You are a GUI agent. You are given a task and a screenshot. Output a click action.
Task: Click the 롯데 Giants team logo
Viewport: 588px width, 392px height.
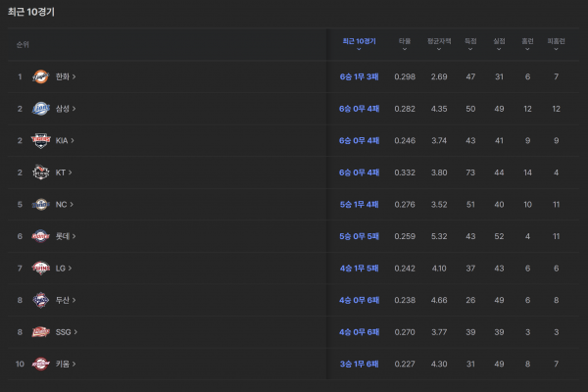40,236
